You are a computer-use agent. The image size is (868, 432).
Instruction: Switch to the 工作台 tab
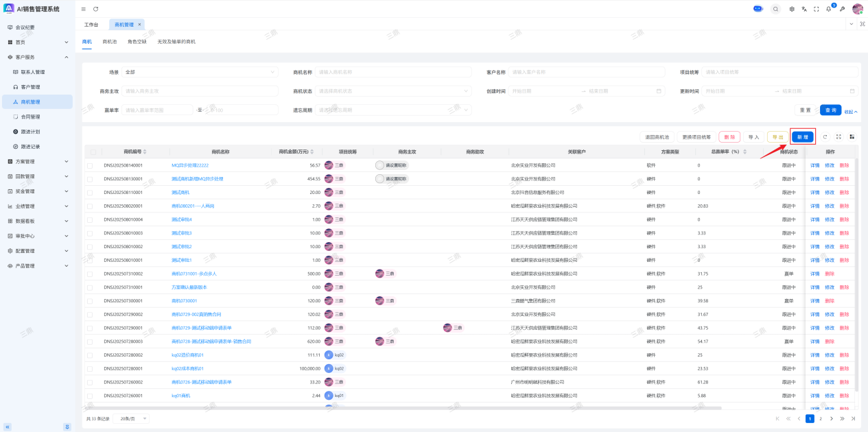[x=91, y=25]
